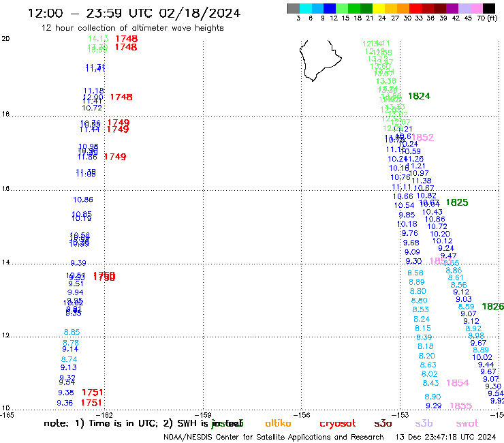The image size is (504, 443).
Task: Click the pink swot pass time '1852'
Action: coord(423,138)
